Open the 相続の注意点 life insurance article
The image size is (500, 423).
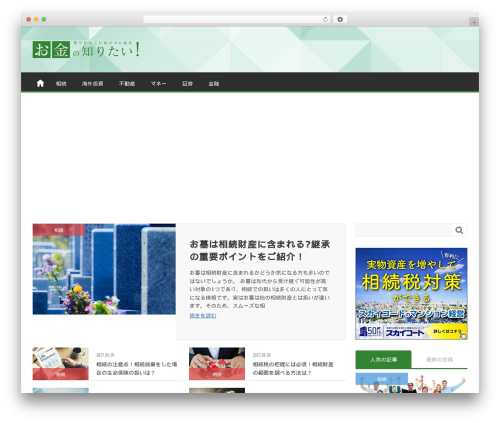tap(136, 368)
